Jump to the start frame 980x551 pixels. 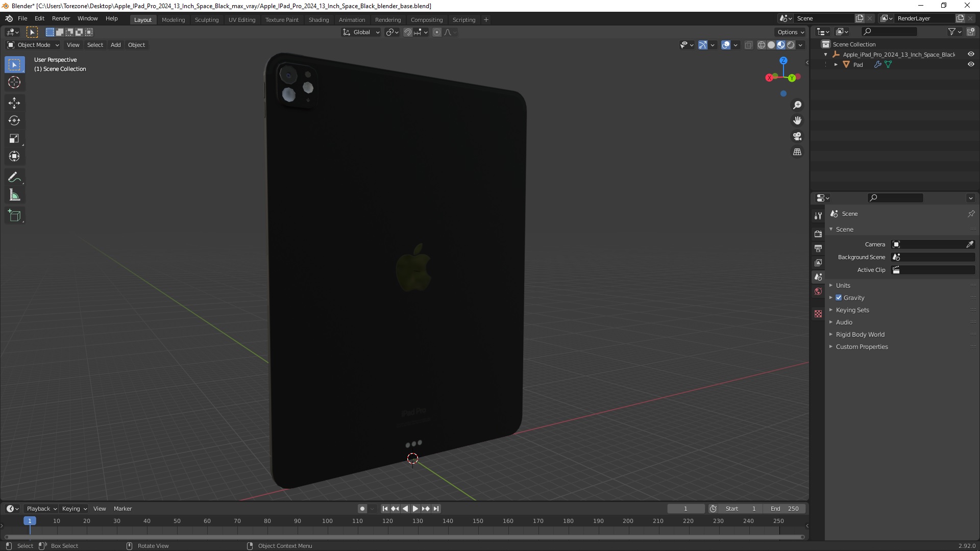click(x=385, y=509)
